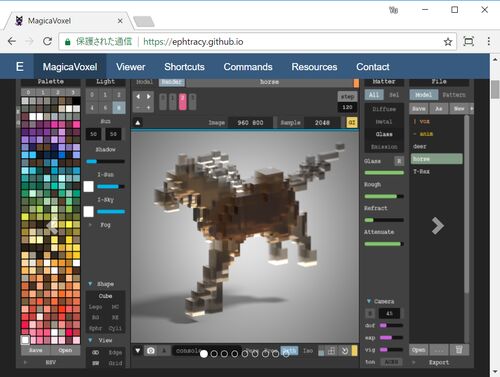The image size is (500, 377).
Task: Click the I-Sun white color swatch
Action: click(88, 187)
